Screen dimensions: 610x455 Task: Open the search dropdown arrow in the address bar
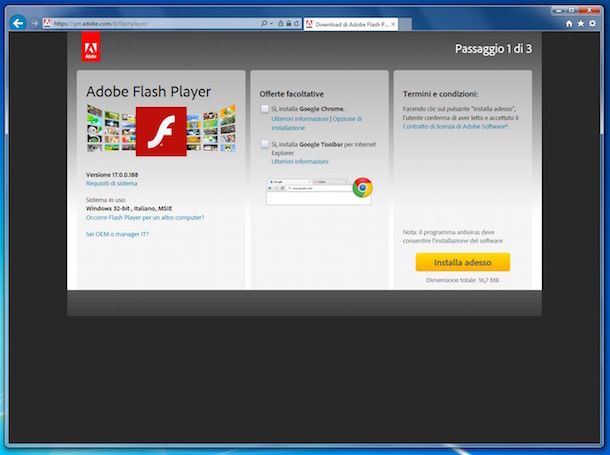point(271,24)
